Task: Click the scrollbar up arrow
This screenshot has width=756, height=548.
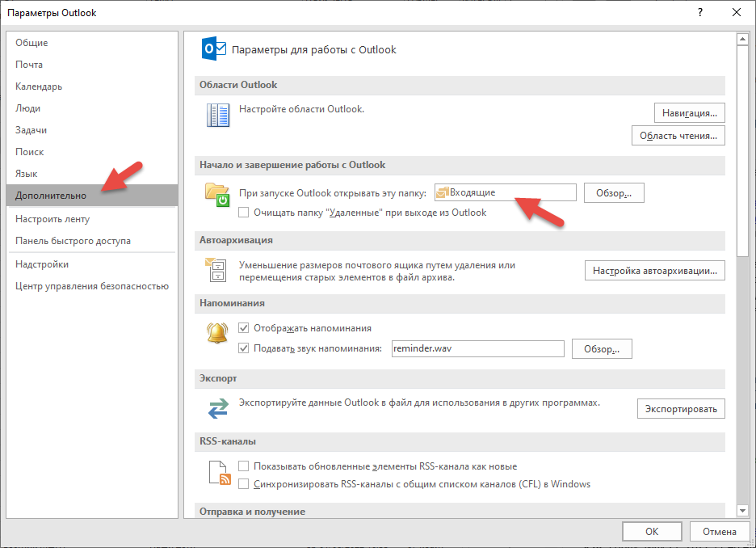Action: 742,39
